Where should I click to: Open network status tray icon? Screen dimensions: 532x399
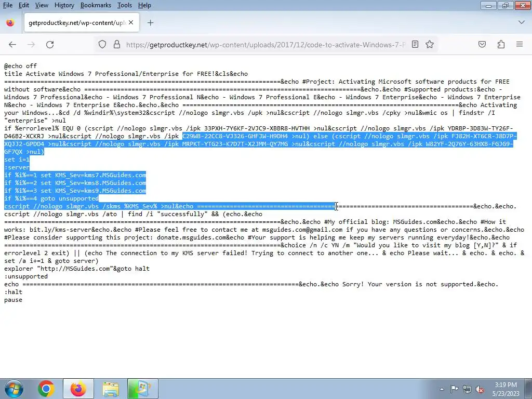point(467,389)
